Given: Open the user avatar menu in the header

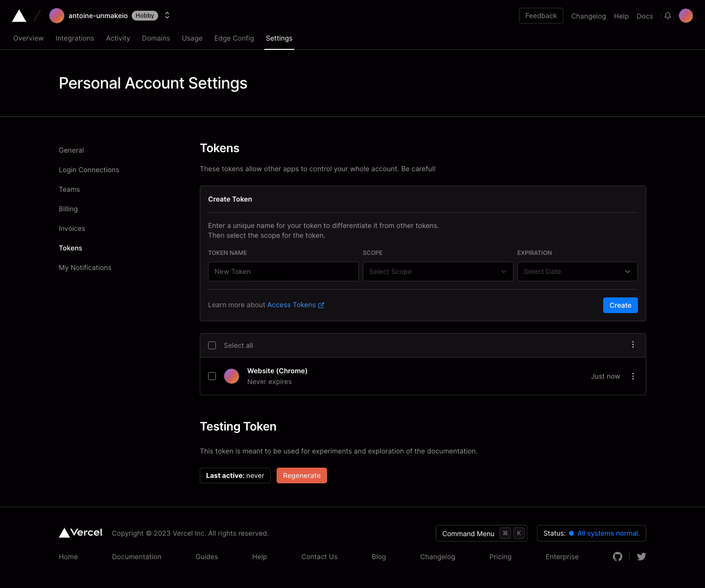Looking at the screenshot, I should coord(686,16).
